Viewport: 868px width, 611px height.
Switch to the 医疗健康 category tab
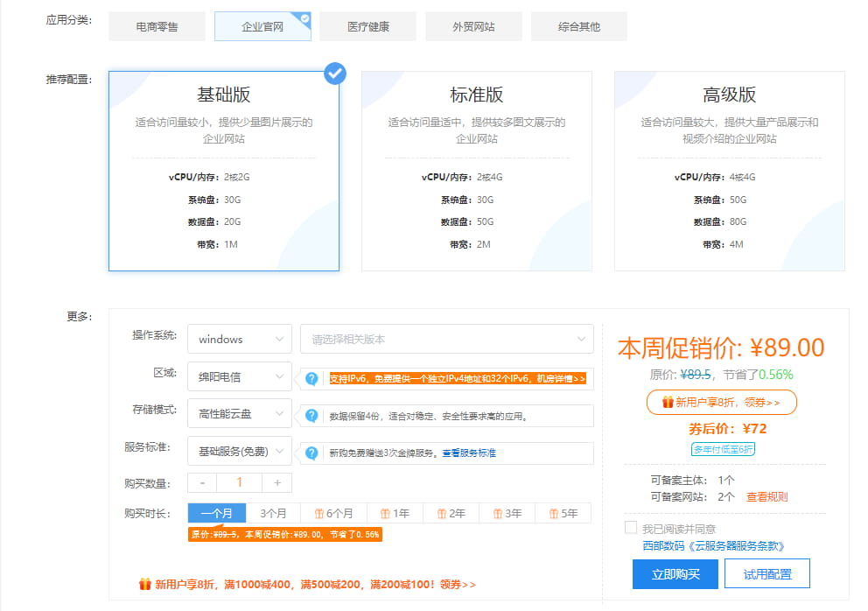coord(367,26)
